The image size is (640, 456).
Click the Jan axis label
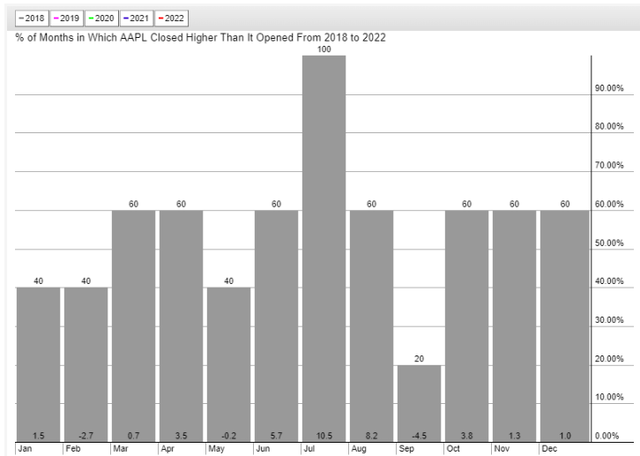point(25,449)
